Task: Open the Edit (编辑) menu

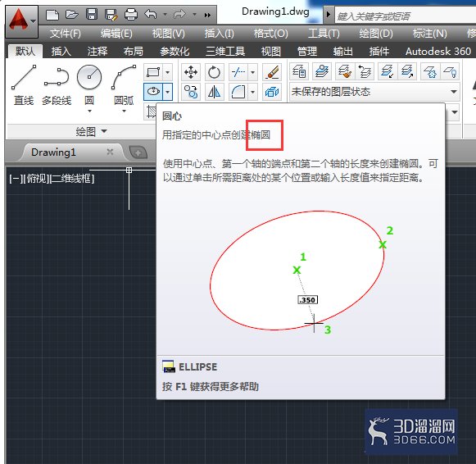Action: tap(116, 33)
